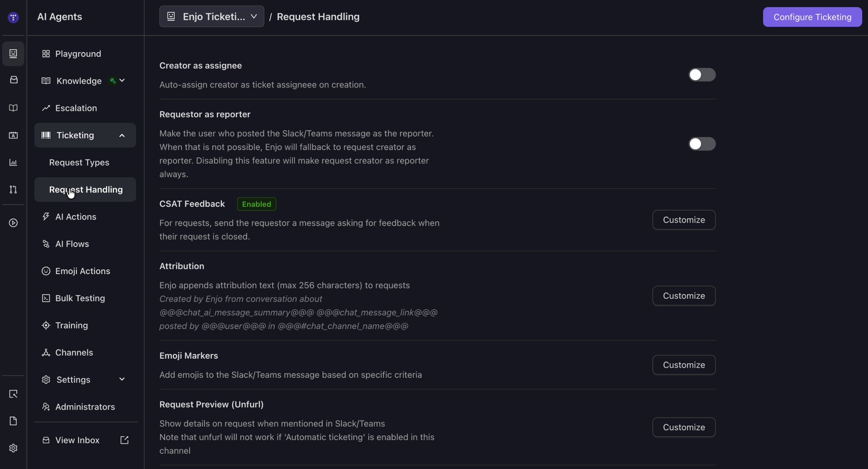Customize Request Preview (Unfurl)
Image resolution: width=868 pixels, height=469 pixels.
tap(684, 427)
